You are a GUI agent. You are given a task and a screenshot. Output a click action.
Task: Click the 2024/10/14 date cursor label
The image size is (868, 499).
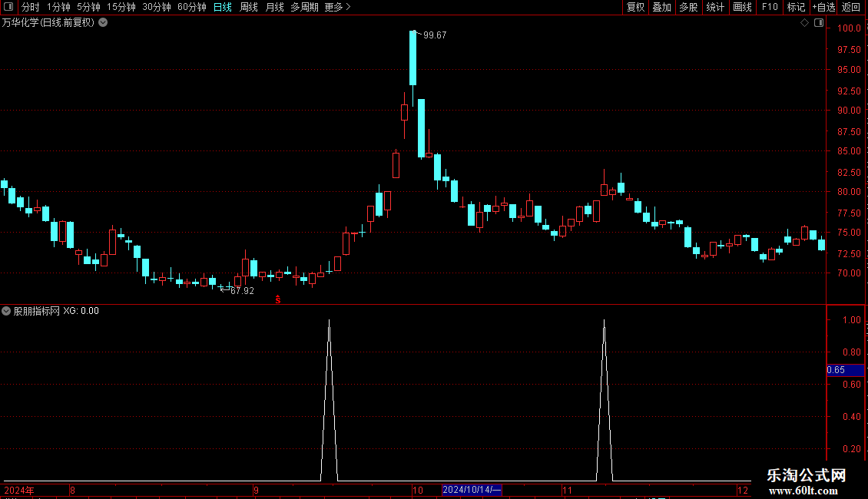(x=472, y=490)
